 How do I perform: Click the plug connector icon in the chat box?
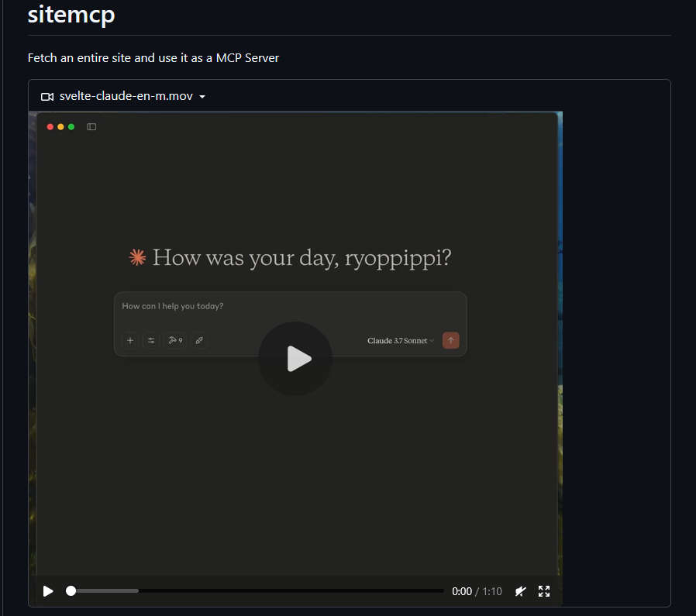(x=199, y=340)
